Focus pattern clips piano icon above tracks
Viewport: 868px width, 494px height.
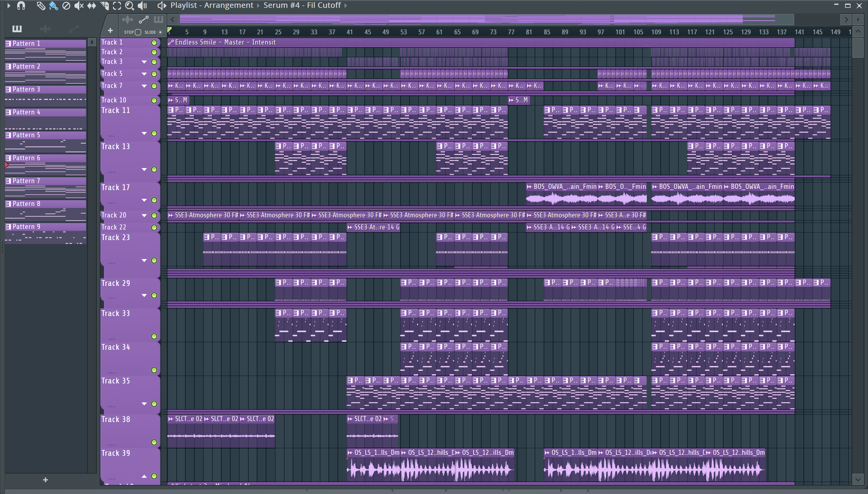[159, 20]
